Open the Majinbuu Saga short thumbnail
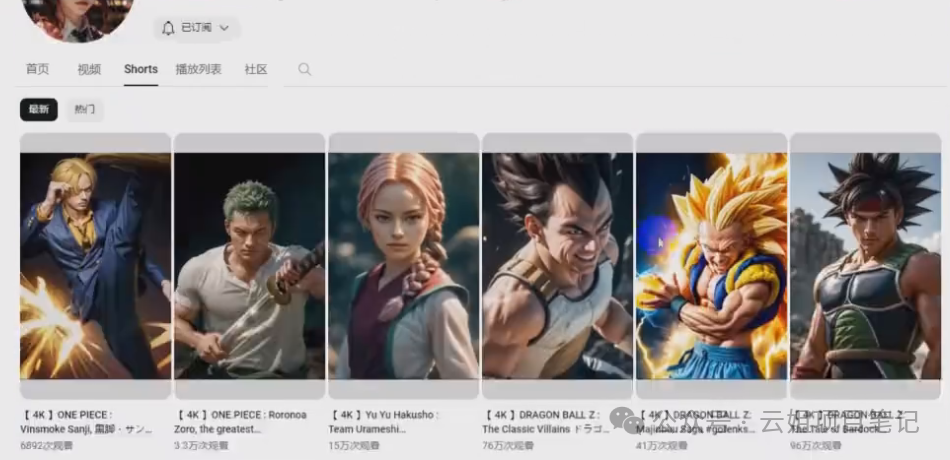Screen dimensions: 950x460 711,265
